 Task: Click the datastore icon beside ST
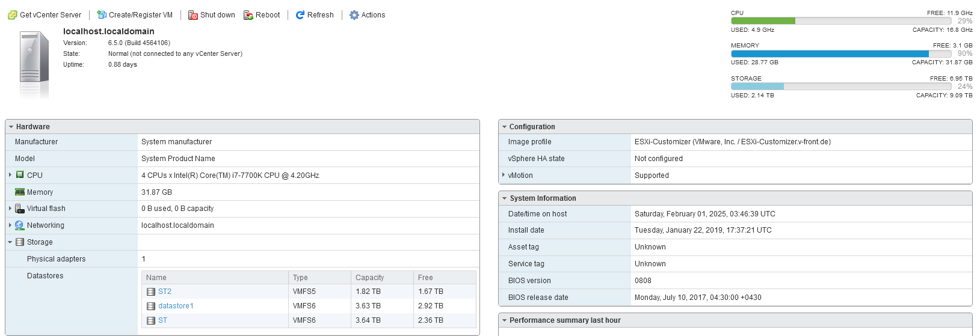pyautogui.click(x=151, y=320)
